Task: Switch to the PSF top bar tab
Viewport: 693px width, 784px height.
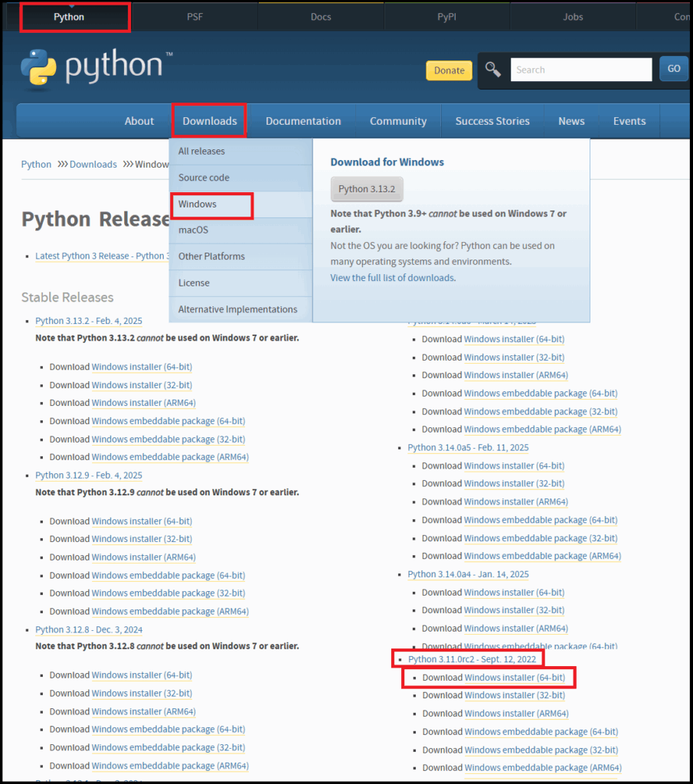Action: click(195, 17)
